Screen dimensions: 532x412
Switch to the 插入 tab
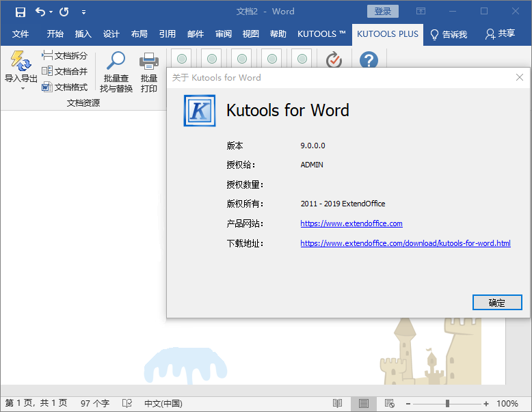(x=83, y=34)
